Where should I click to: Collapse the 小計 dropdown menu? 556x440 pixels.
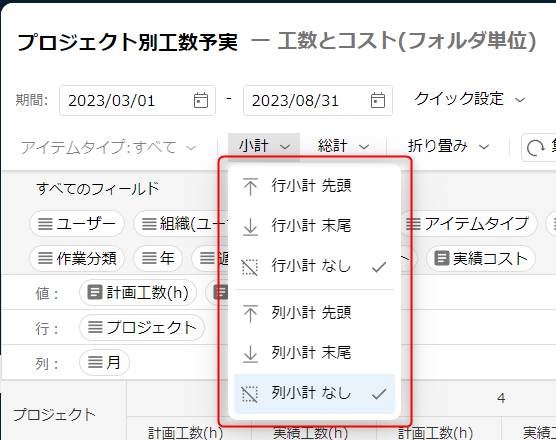tap(264, 146)
